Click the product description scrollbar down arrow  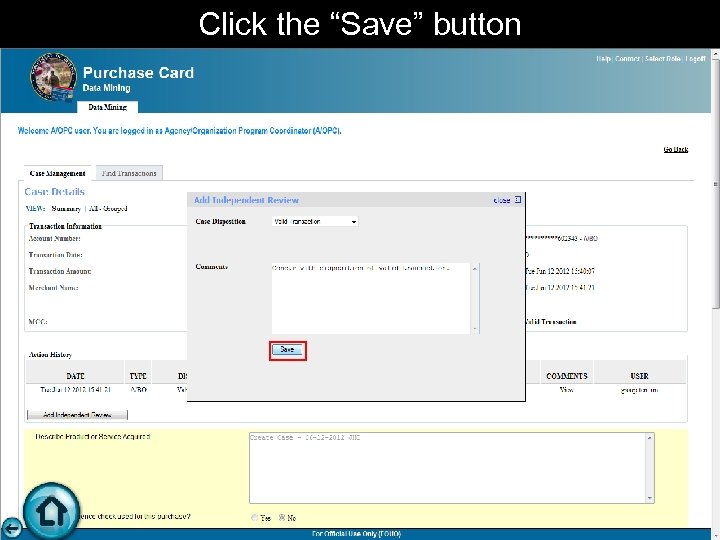(650, 498)
